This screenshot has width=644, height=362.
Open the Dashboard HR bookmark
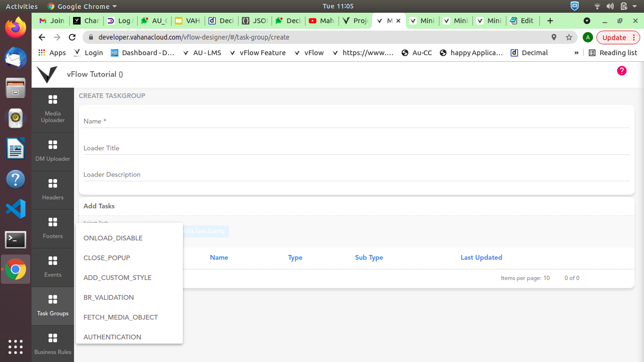point(143,53)
